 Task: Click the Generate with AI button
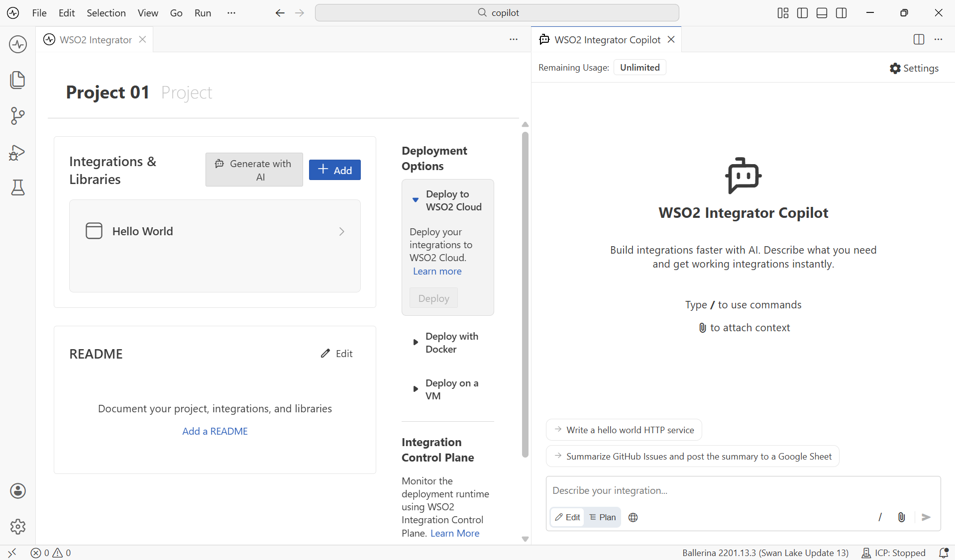tap(254, 170)
